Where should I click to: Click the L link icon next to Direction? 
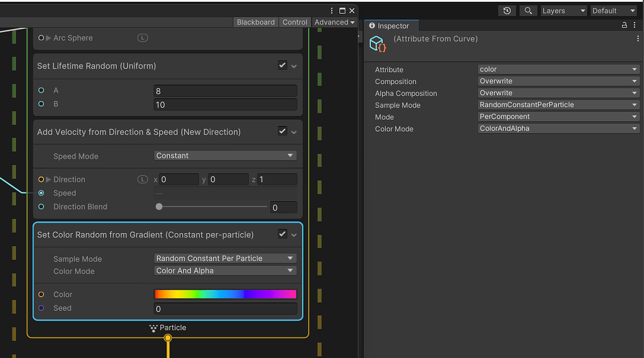click(x=142, y=179)
